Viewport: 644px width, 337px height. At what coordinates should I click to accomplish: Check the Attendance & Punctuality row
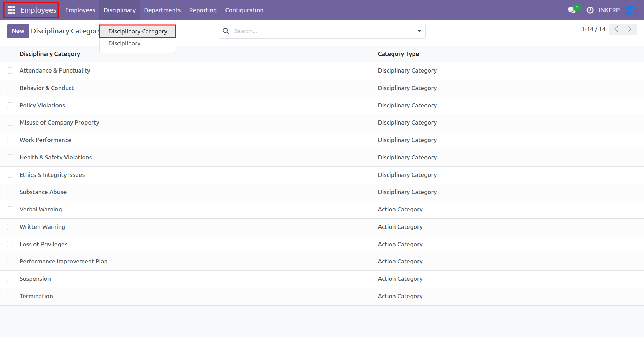(10, 70)
